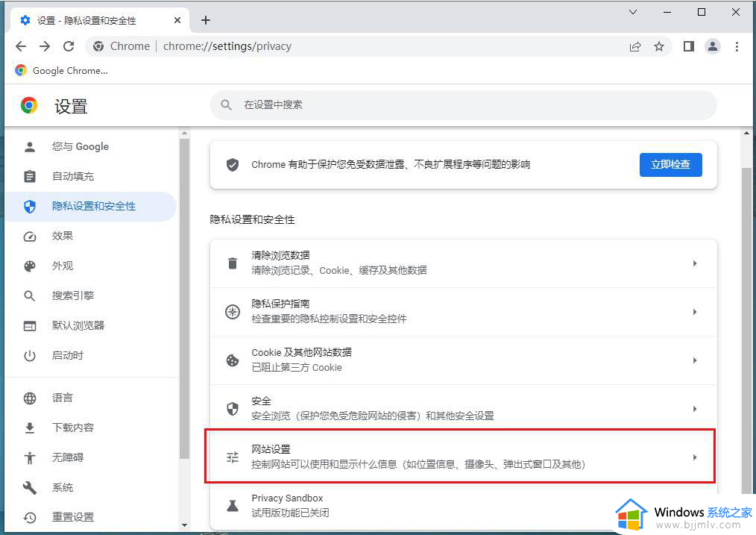Click the wrench icon beside 系统
Screen dimensions: 756x535
[30, 487]
